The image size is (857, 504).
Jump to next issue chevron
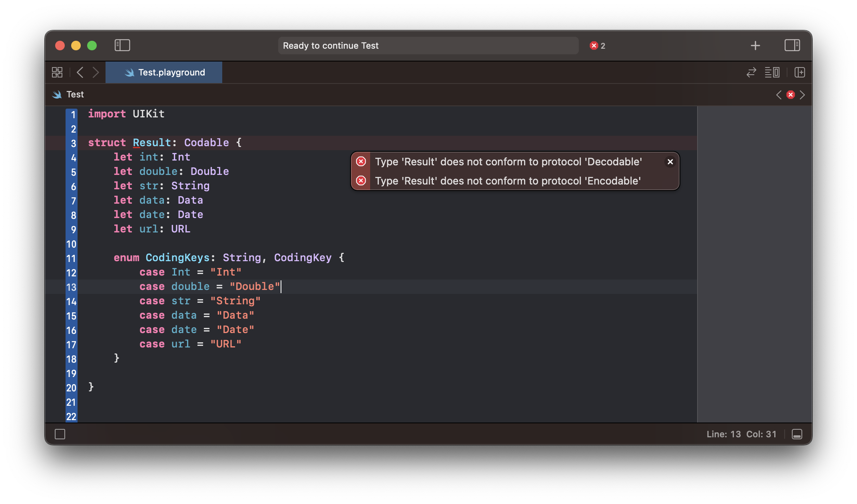coord(802,95)
